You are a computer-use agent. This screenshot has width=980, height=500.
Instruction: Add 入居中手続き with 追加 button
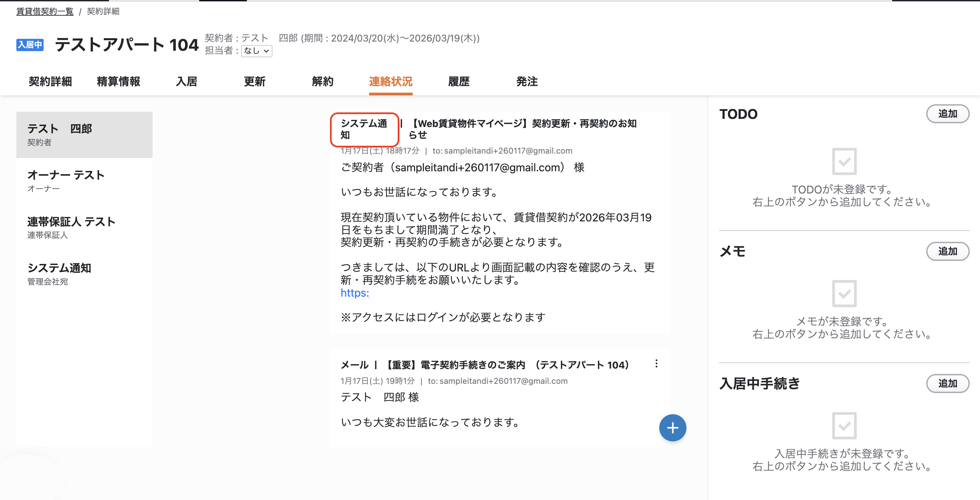[947, 383]
